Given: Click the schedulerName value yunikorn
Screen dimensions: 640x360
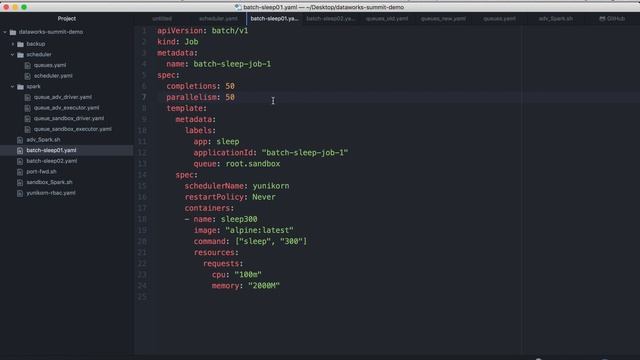Looking at the screenshot, I should pos(271,186).
